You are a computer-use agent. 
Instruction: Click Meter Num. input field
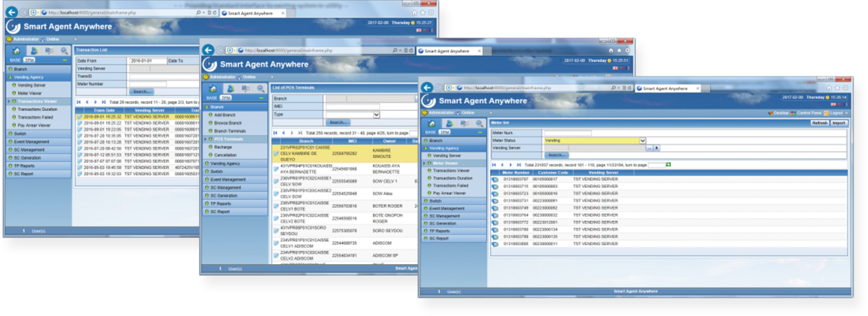(x=567, y=133)
